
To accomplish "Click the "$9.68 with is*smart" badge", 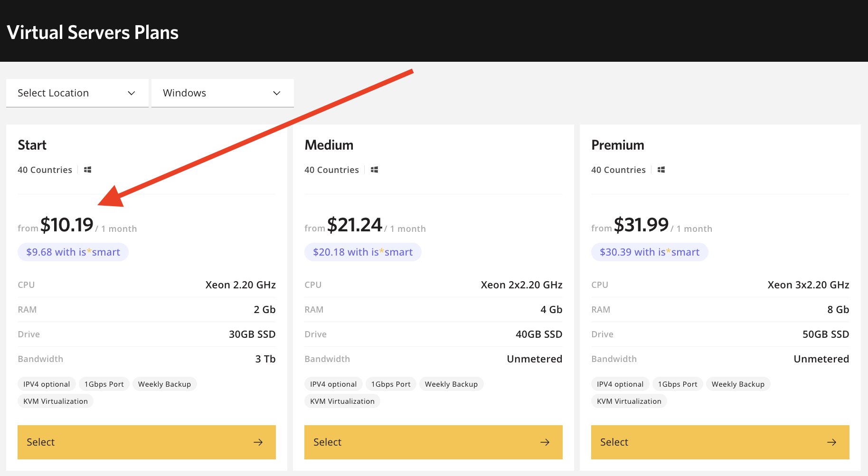I will [x=73, y=252].
